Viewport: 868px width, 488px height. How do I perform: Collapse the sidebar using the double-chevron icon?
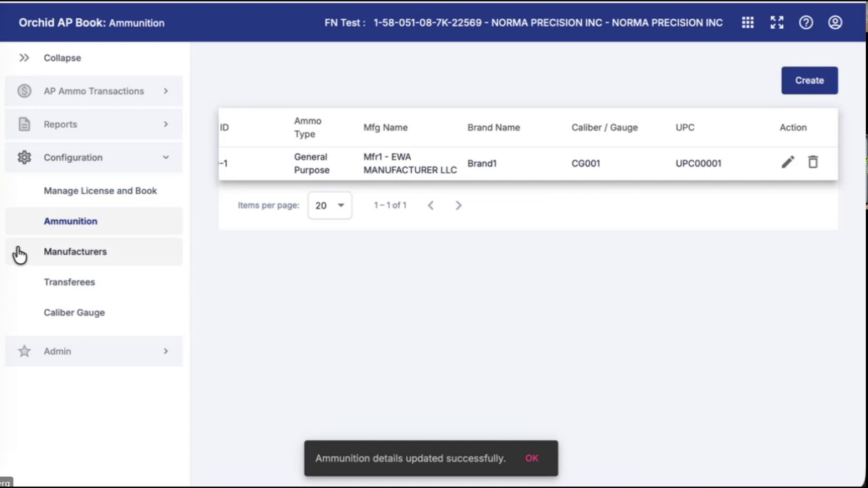coord(24,58)
